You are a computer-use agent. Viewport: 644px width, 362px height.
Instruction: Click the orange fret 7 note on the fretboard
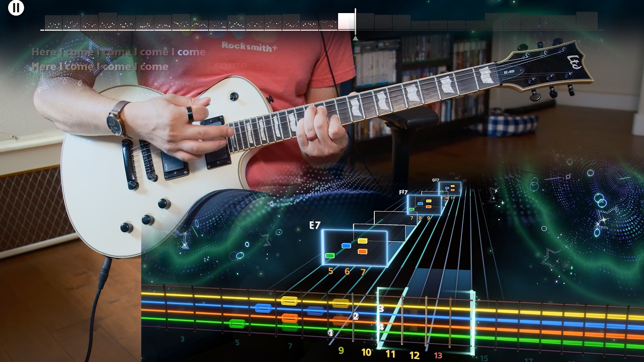click(289, 318)
